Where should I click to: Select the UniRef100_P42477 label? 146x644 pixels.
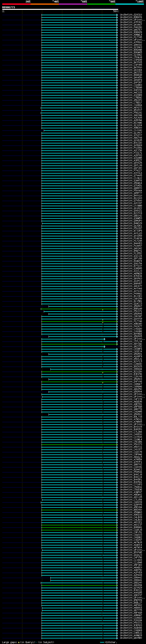tap(131, 326)
